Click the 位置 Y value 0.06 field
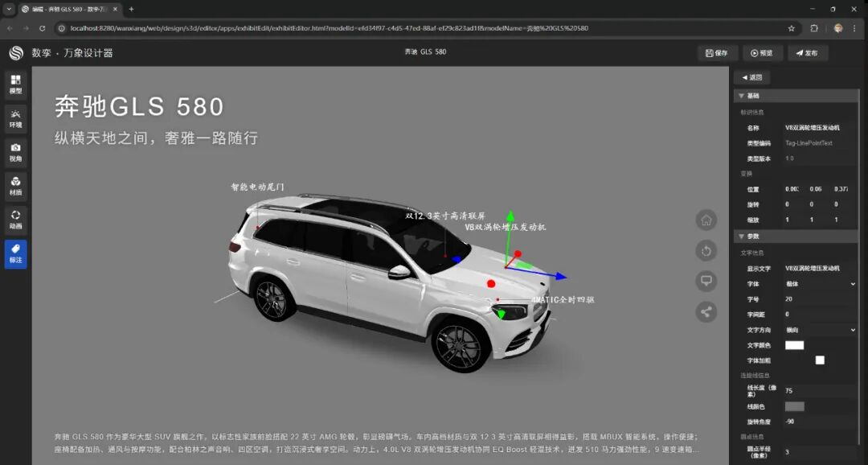 coord(817,189)
